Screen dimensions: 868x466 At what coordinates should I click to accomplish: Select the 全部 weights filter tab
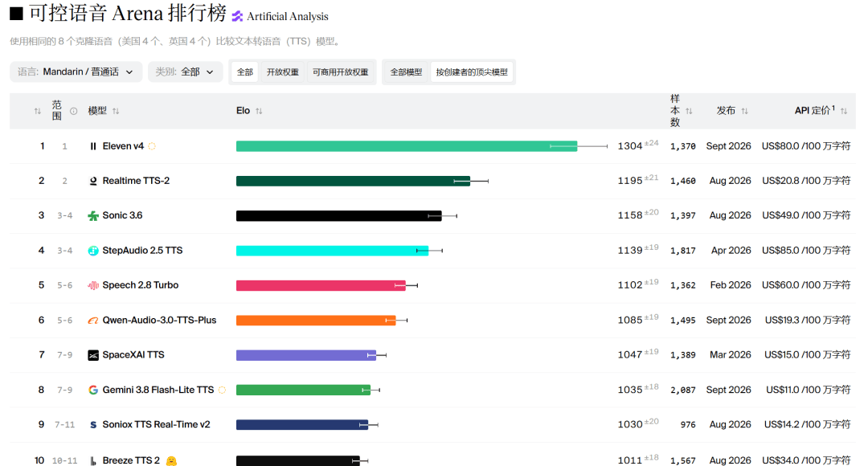[244, 72]
